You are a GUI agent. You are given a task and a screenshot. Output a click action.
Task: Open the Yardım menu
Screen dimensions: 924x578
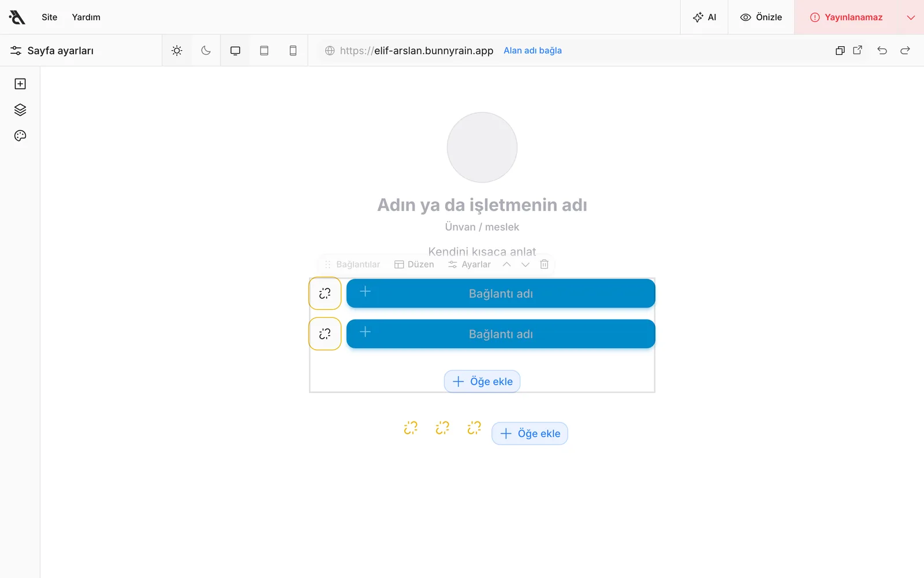(86, 17)
